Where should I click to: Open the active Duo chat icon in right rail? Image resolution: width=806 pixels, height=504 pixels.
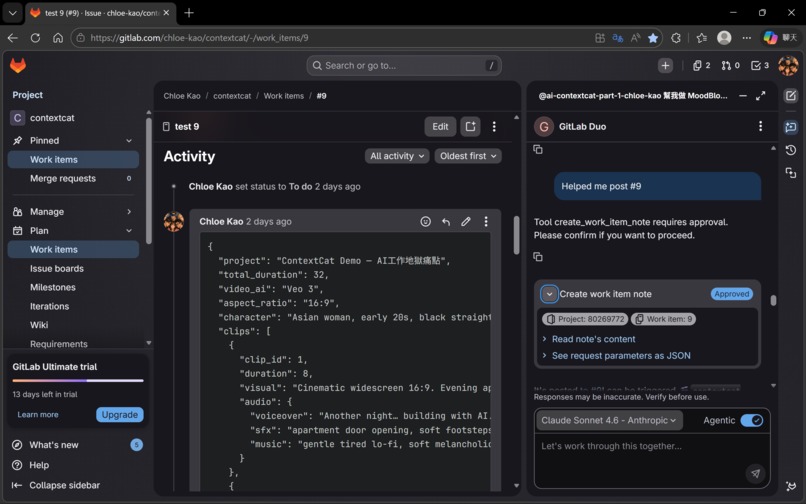pos(791,127)
